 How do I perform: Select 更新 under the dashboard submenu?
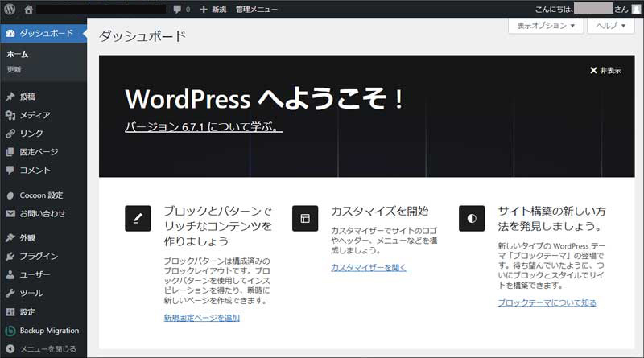[x=14, y=70]
